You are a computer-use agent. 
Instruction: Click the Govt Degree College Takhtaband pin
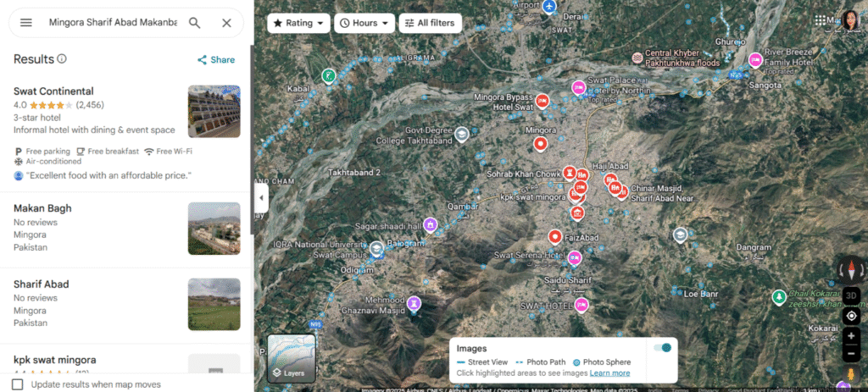tap(462, 134)
